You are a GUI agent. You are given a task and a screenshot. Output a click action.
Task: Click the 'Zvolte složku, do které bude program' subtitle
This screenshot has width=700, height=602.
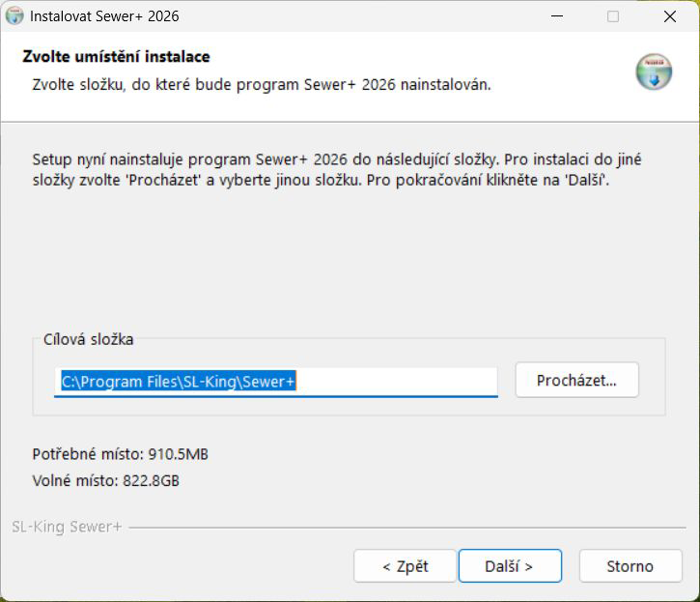(262, 84)
